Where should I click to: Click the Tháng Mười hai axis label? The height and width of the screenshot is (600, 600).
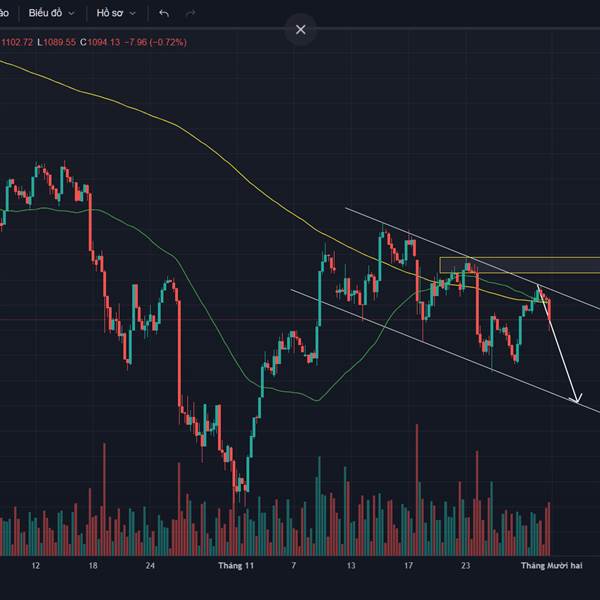point(551,565)
